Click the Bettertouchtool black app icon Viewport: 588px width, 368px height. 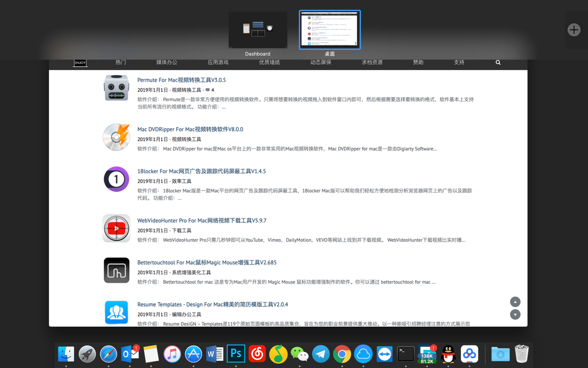116,270
